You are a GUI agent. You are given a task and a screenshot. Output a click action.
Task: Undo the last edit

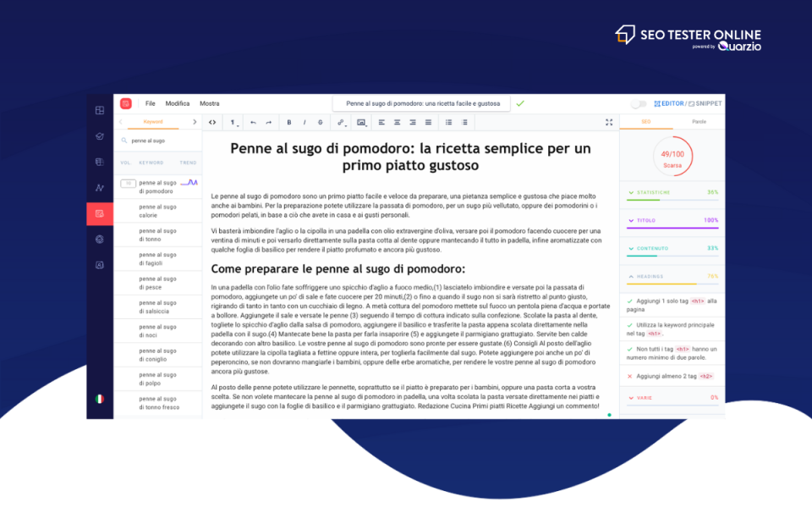[x=253, y=122]
